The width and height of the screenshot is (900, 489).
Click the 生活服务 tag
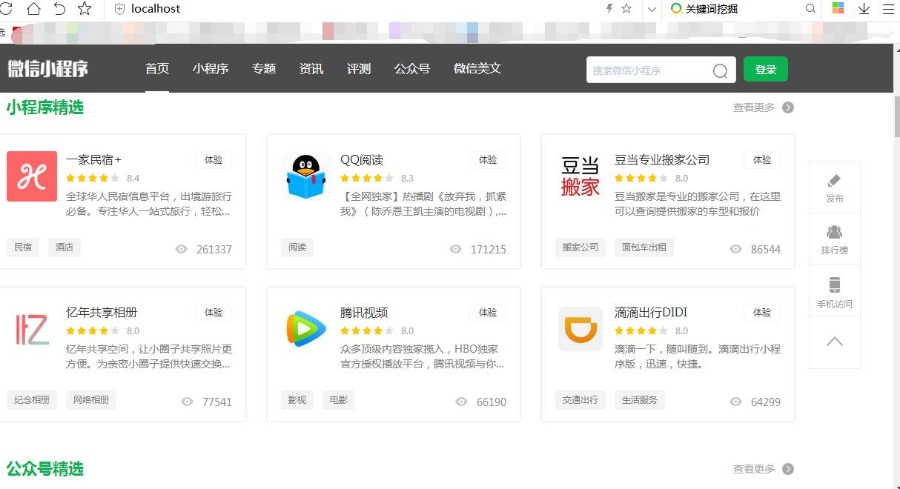pos(639,400)
